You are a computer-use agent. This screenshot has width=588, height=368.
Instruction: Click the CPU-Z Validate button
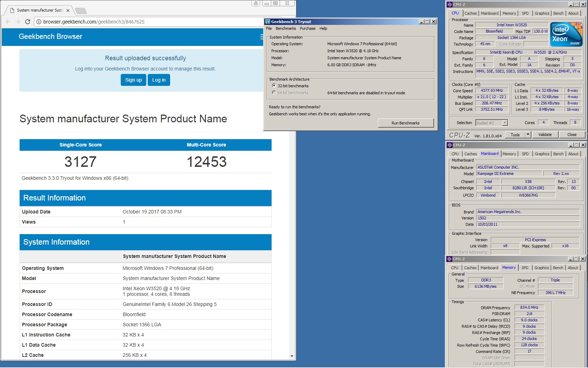pyautogui.click(x=545, y=135)
